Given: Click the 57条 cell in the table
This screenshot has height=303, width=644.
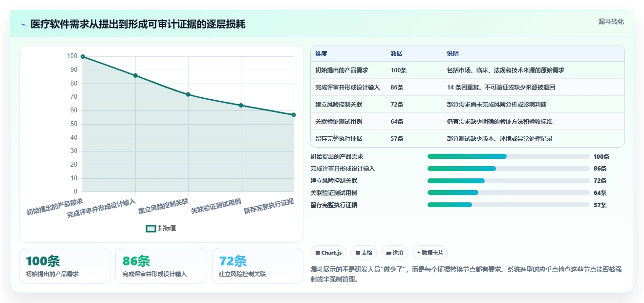Looking at the screenshot, I should pos(397,139).
